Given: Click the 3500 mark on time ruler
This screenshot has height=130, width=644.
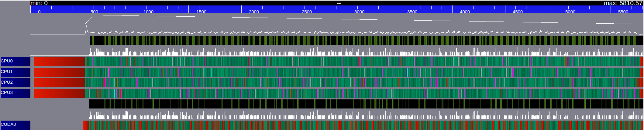Looking at the screenshot, I should (x=412, y=12).
